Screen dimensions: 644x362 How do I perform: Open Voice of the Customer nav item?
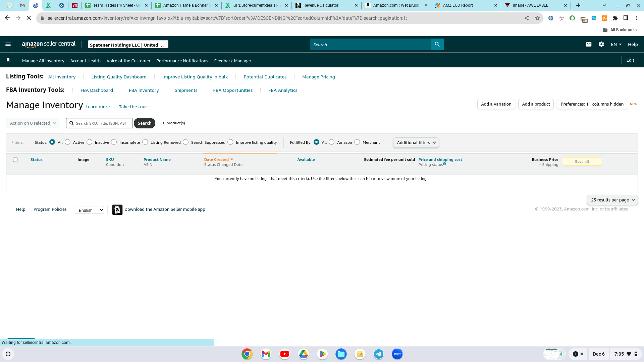point(128,61)
